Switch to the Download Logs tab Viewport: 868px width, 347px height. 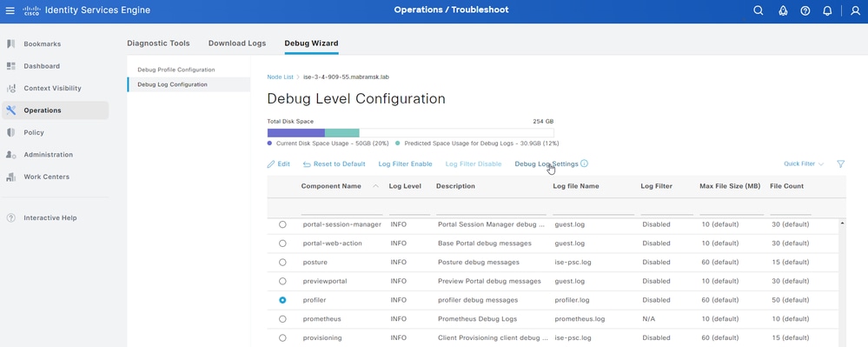[237, 43]
